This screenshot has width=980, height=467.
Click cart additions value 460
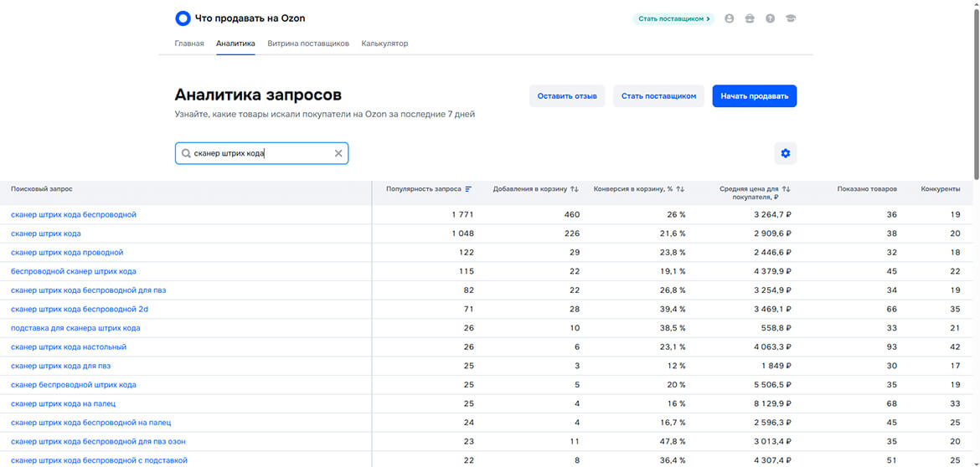(571, 215)
